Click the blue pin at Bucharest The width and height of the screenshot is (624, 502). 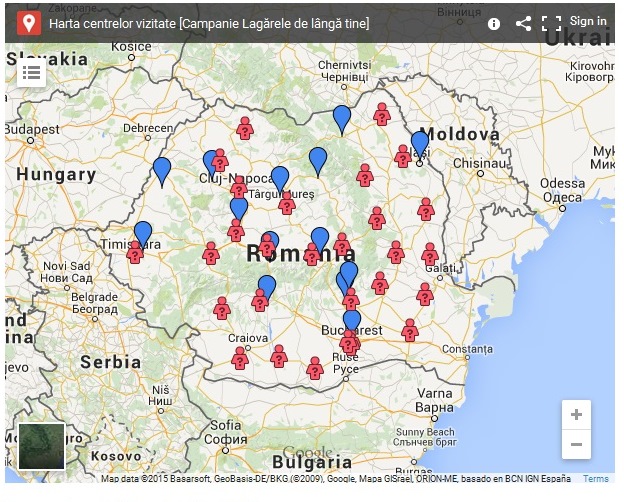pos(352,322)
